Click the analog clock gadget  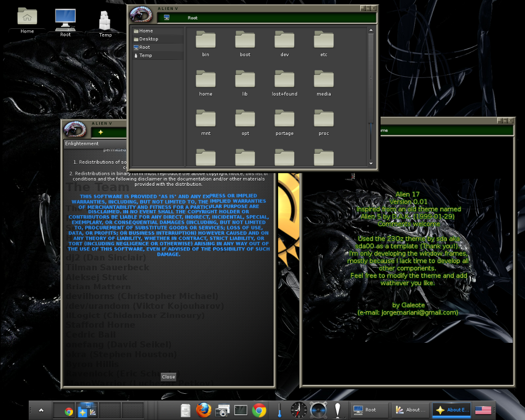coord(299,410)
